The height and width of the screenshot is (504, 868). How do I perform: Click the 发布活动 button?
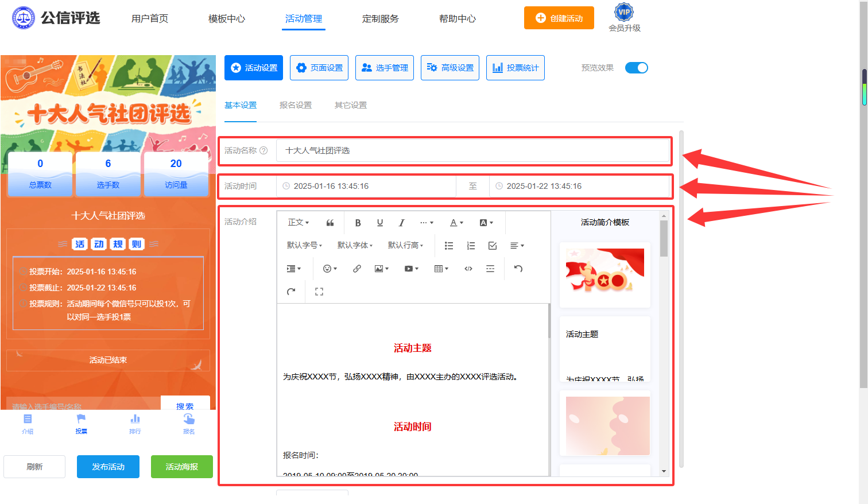pos(108,467)
